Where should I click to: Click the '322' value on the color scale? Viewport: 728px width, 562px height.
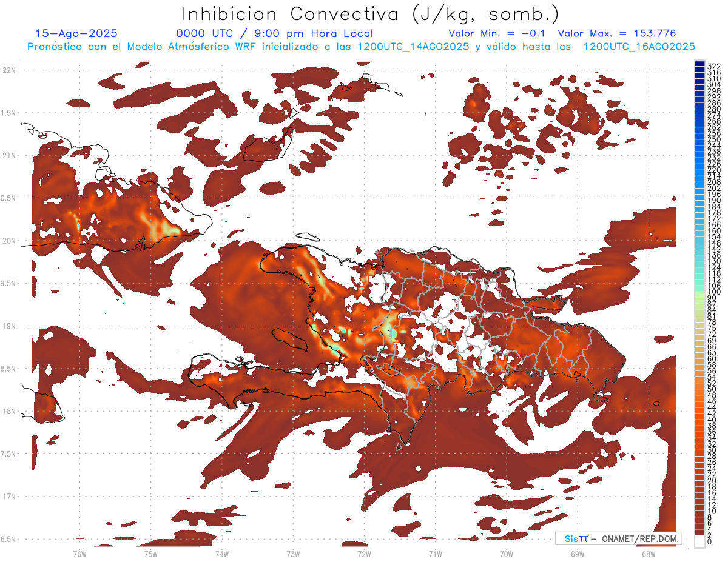click(714, 66)
